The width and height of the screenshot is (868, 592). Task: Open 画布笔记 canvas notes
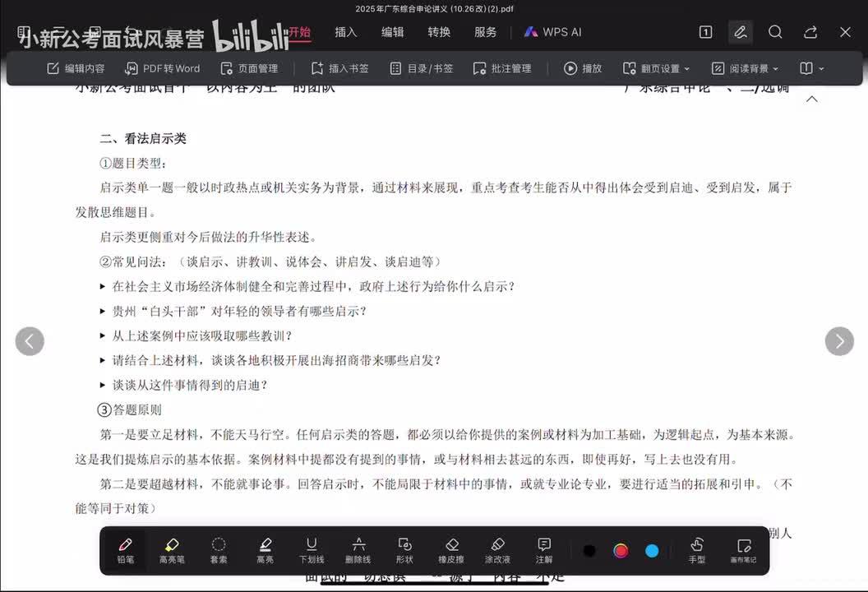(743, 551)
